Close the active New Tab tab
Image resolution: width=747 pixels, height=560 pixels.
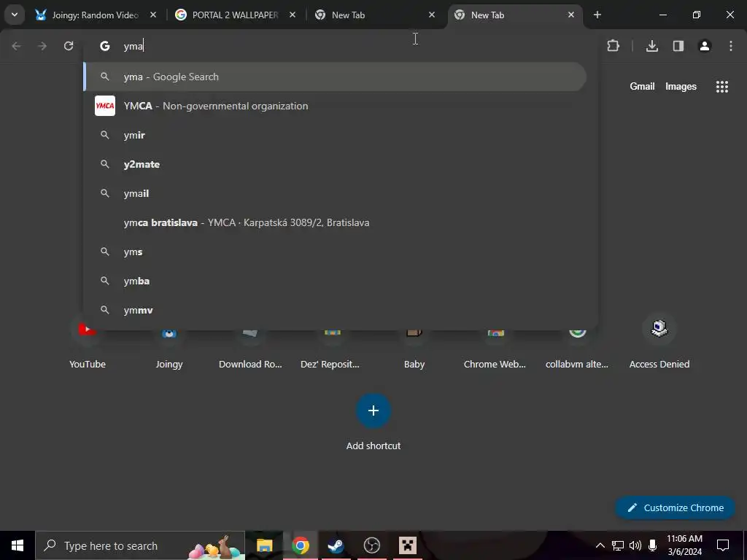click(570, 15)
